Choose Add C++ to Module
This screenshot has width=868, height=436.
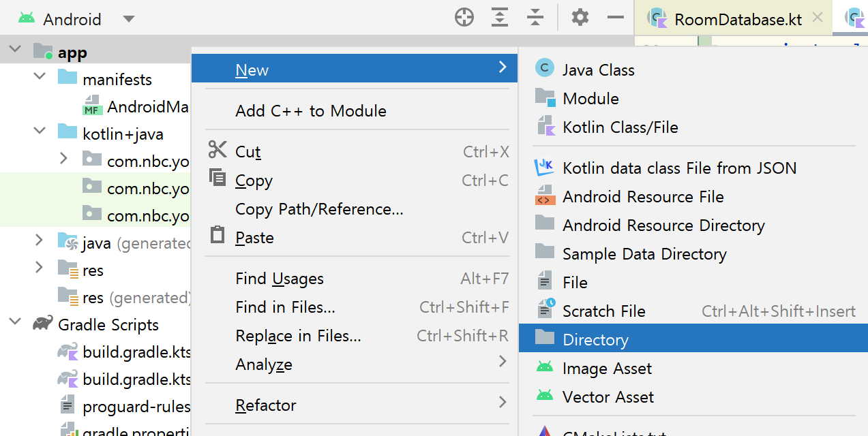(355, 110)
